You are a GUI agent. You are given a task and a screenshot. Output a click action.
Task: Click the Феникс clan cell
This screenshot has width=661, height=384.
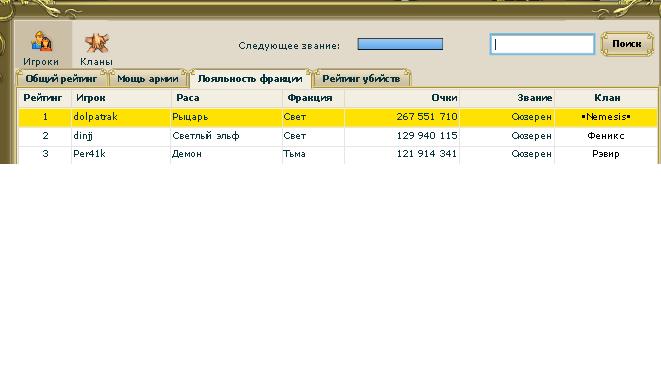click(606, 136)
